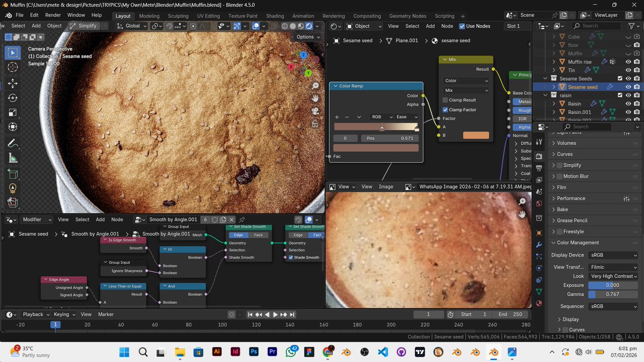Open the Render menu
The image size is (644, 362).
click(x=53, y=15)
